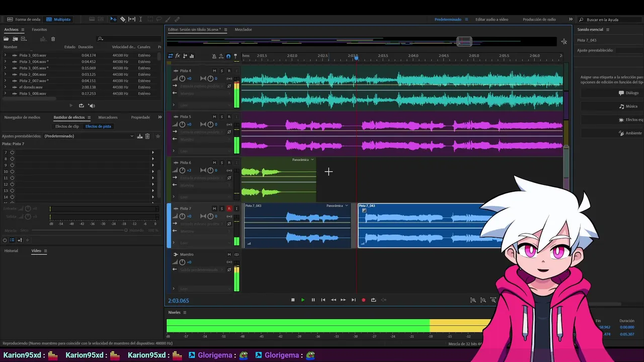644x362 pixels.
Task: Solo Pista 6 with S button
Action: click(221, 163)
